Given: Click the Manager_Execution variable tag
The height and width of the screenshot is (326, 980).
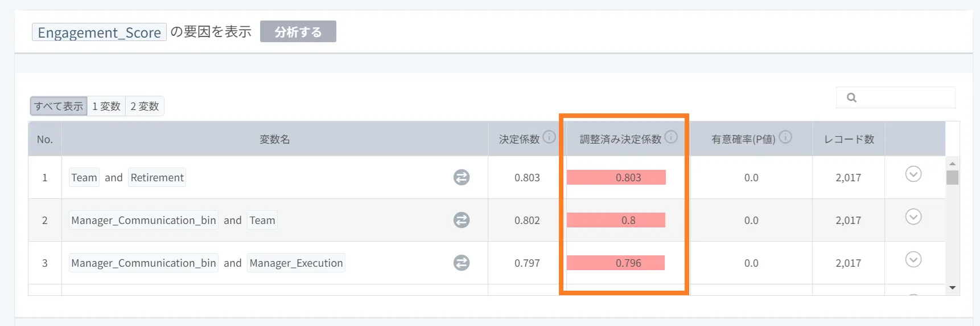Looking at the screenshot, I should [x=296, y=263].
